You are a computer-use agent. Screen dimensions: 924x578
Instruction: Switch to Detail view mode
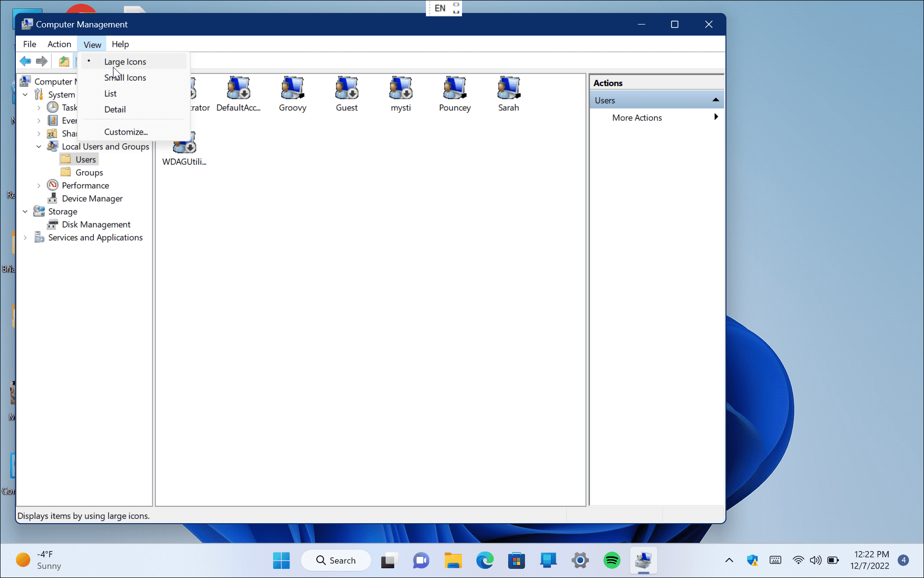[115, 109]
